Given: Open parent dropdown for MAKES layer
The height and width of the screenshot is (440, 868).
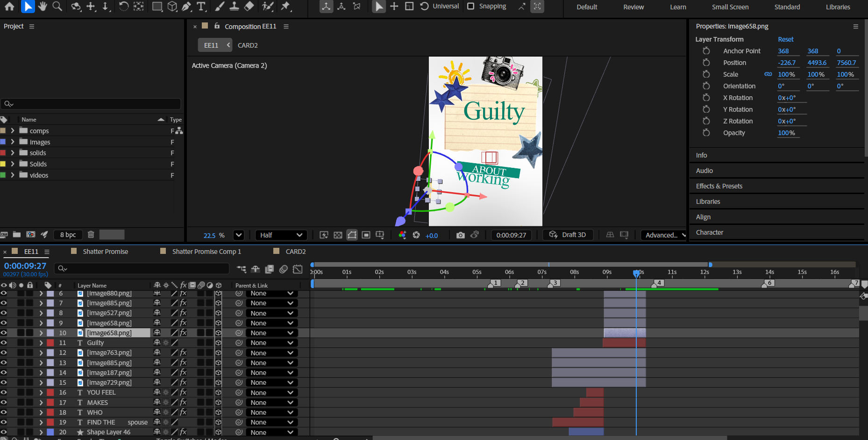Looking at the screenshot, I should click(272, 403).
